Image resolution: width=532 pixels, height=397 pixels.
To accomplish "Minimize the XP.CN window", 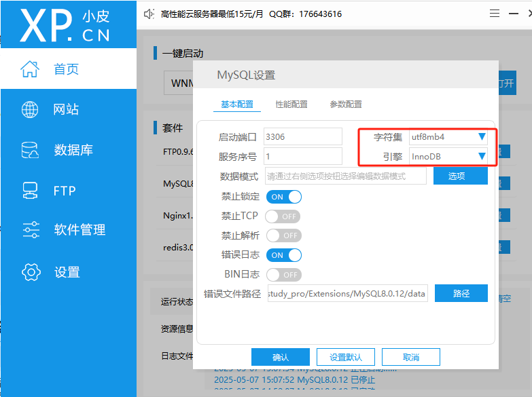I will [514, 14].
